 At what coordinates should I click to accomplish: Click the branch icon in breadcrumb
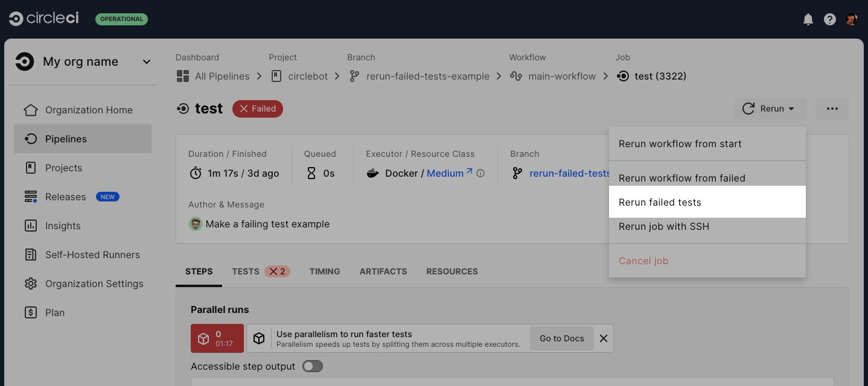354,76
